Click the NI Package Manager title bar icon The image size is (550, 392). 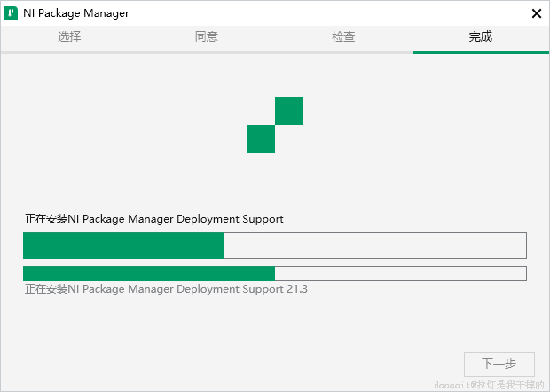click(12, 13)
